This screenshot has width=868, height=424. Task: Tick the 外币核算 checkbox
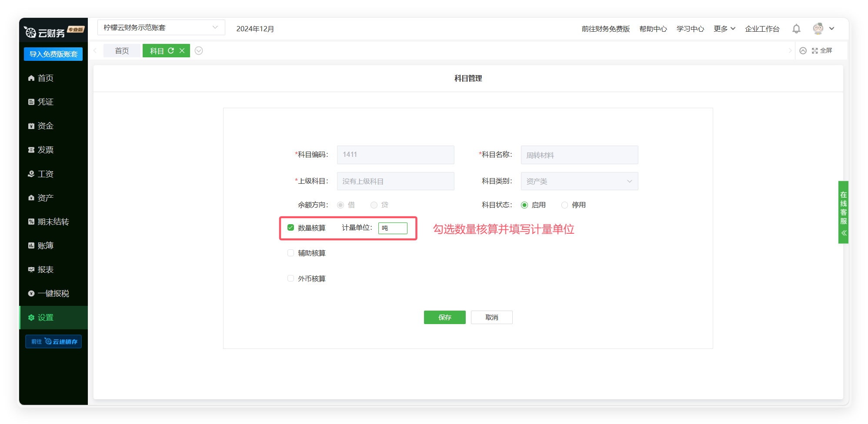tap(290, 278)
